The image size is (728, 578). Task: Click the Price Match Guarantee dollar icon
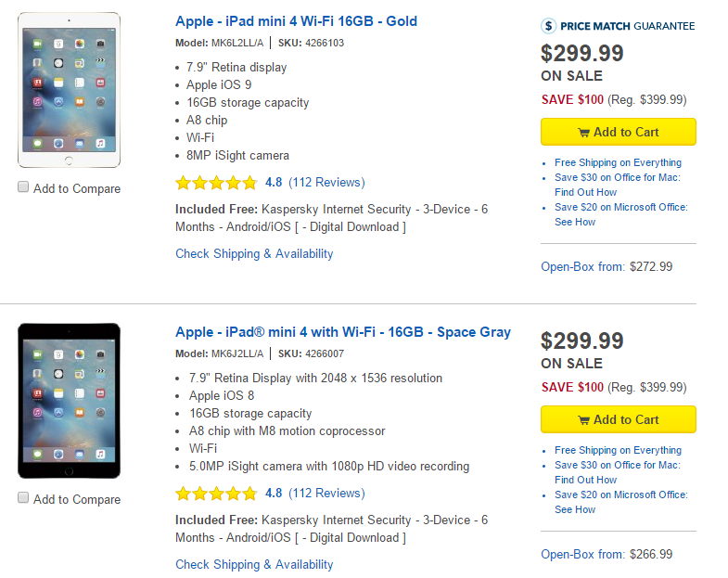(549, 26)
